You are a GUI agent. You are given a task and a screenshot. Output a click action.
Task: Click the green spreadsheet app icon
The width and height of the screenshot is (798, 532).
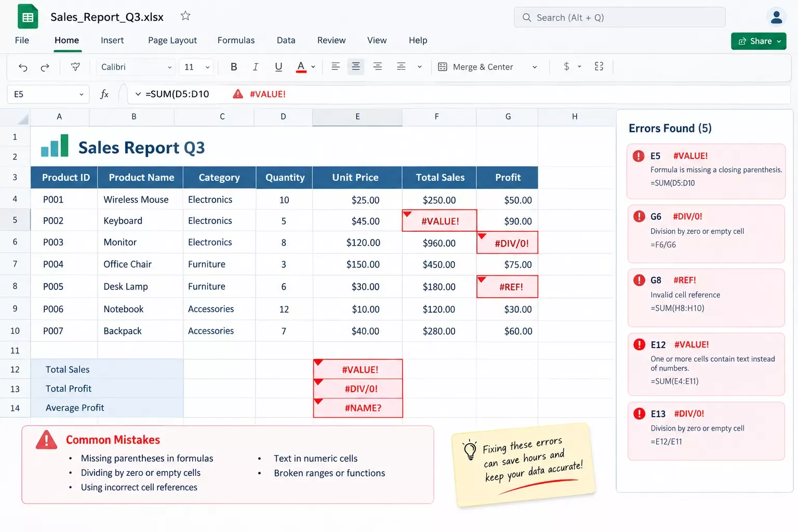[28, 17]
